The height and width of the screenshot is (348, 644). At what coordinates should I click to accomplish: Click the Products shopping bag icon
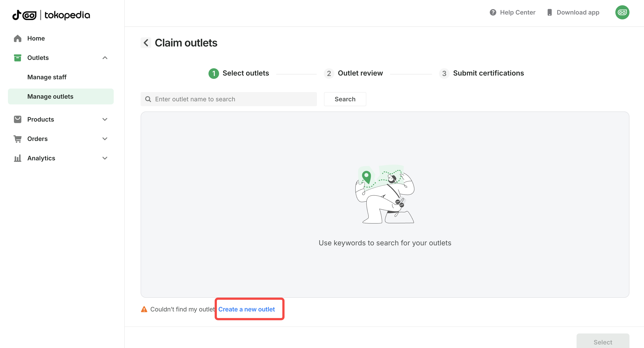(17, 119)
